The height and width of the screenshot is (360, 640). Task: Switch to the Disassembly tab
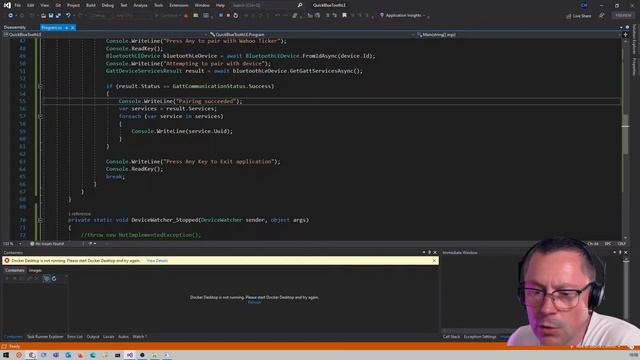pyautogui.click(x=15, y=27)
